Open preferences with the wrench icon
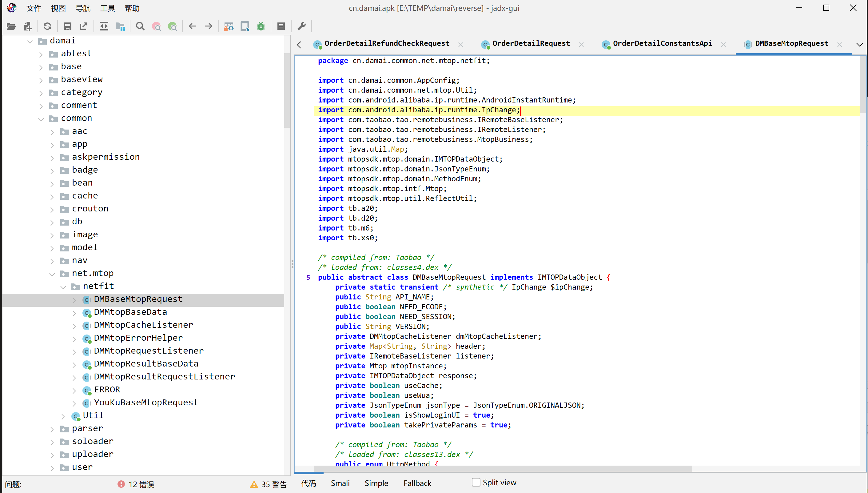 [301, 26]
